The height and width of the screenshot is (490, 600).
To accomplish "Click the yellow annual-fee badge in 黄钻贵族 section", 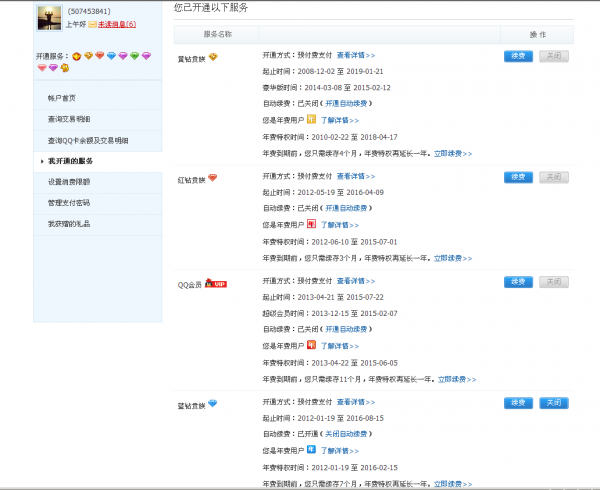I will point(311,119).
